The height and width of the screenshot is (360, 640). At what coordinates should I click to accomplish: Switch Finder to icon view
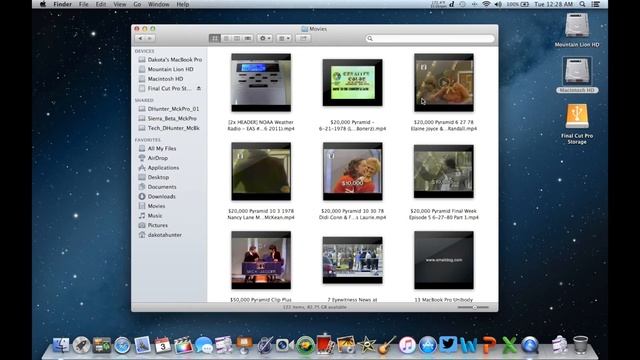tap(215, 38)
